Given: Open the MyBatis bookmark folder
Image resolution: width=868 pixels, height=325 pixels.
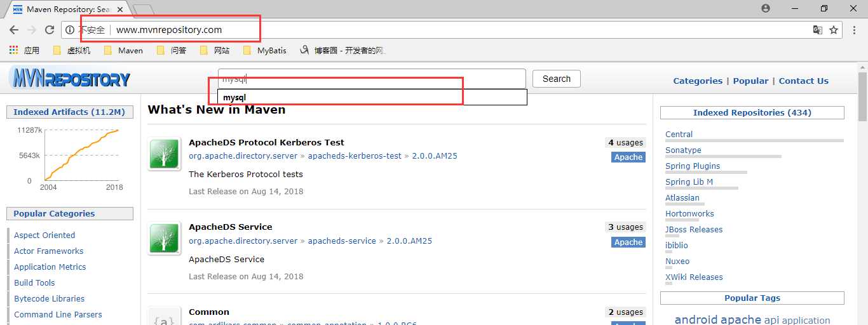Looking at the screenshot, I should pyautogui.click(x=265, y=50).
